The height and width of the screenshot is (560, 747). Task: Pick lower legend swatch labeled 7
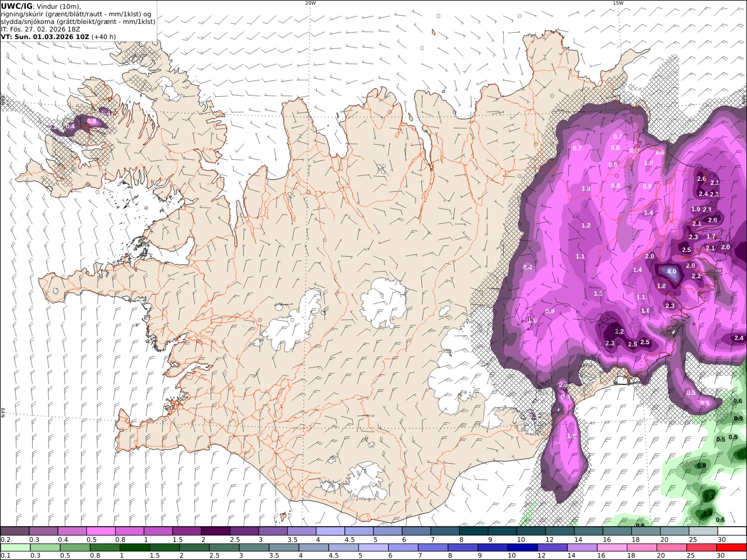(x=433, y=548)
